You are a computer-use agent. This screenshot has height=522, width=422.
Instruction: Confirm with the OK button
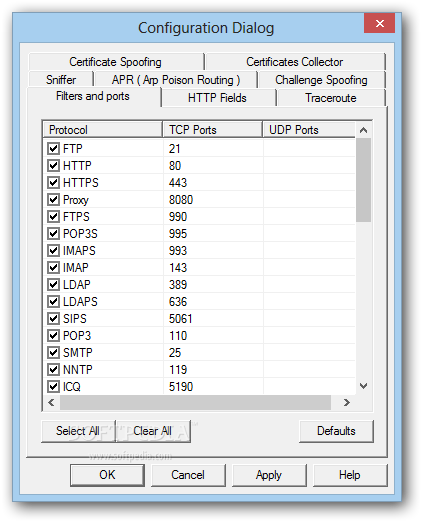(x=107, y=475)
